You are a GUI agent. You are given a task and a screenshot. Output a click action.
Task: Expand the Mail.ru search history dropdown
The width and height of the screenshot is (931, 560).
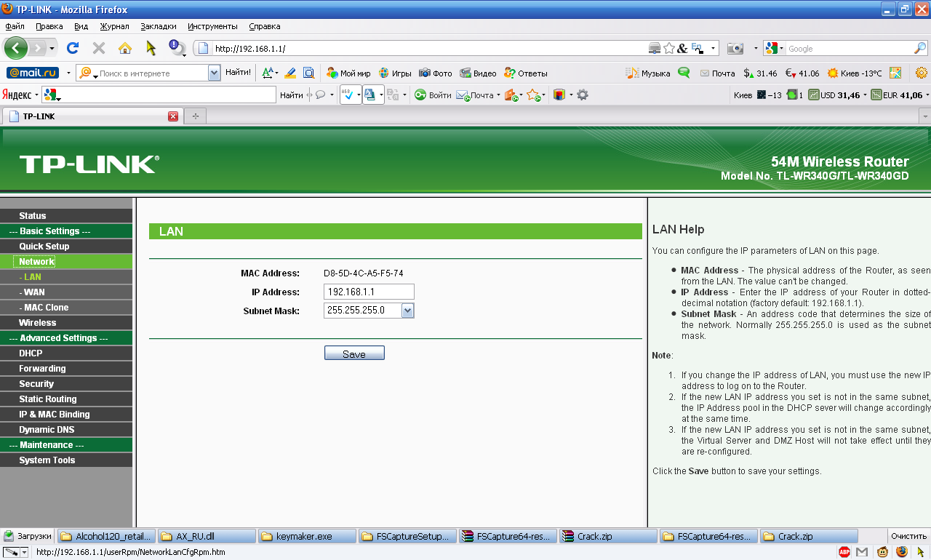tap(214, 73)
